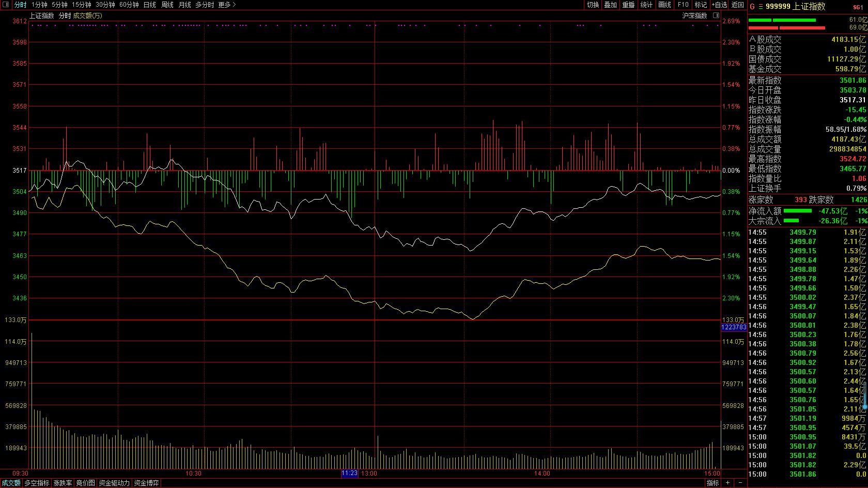Click the panel layout icon beside the 分时 tab
The height and width of the screenshot is (488, 868).
[6, 5]
